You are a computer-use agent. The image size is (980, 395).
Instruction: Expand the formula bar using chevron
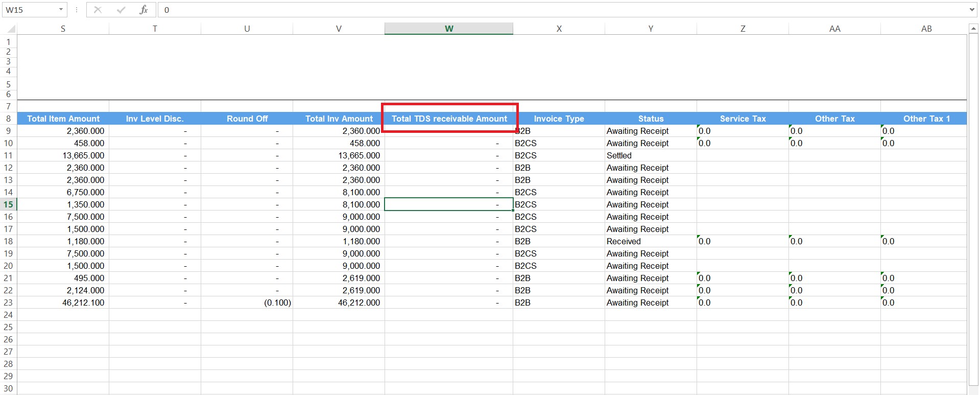coord(972,10)
